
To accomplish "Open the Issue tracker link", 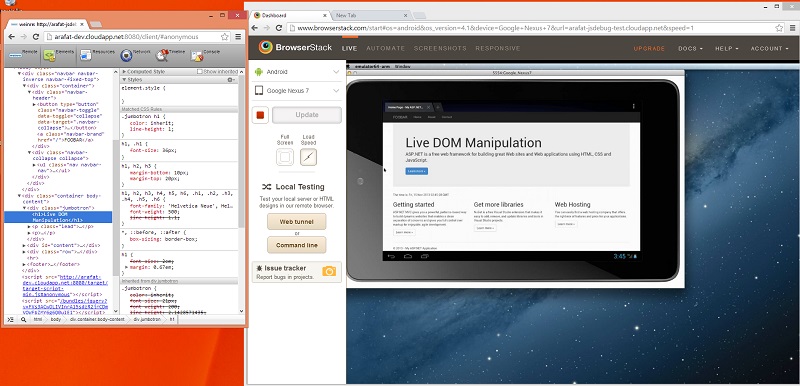I will pyautogui.click(x=285, y=268).
